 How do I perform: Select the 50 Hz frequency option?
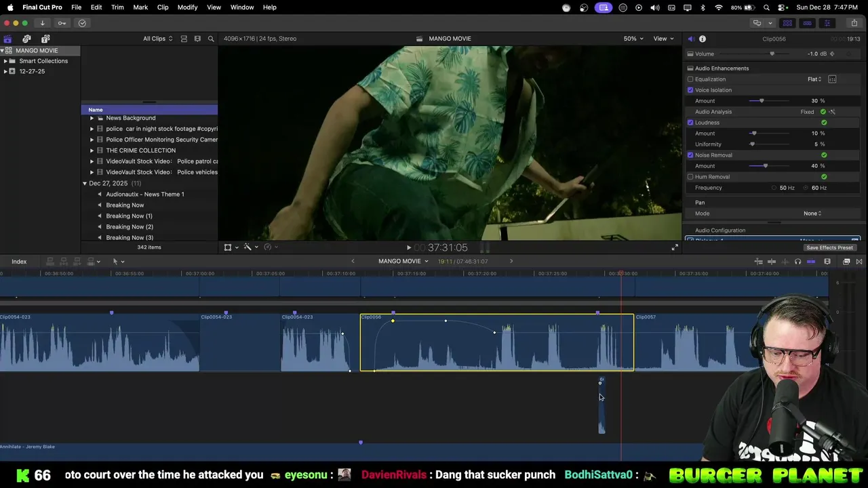pos(774,188)
